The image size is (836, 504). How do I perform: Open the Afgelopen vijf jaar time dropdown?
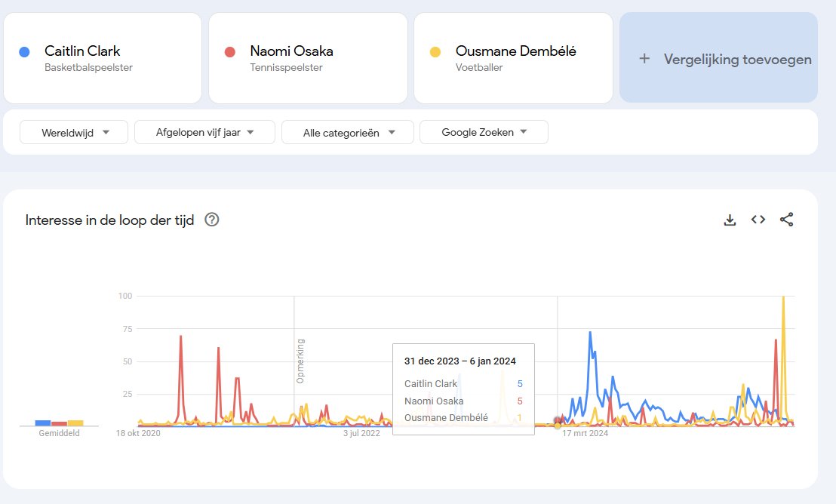pyautogui.click(x=204, y=132)
